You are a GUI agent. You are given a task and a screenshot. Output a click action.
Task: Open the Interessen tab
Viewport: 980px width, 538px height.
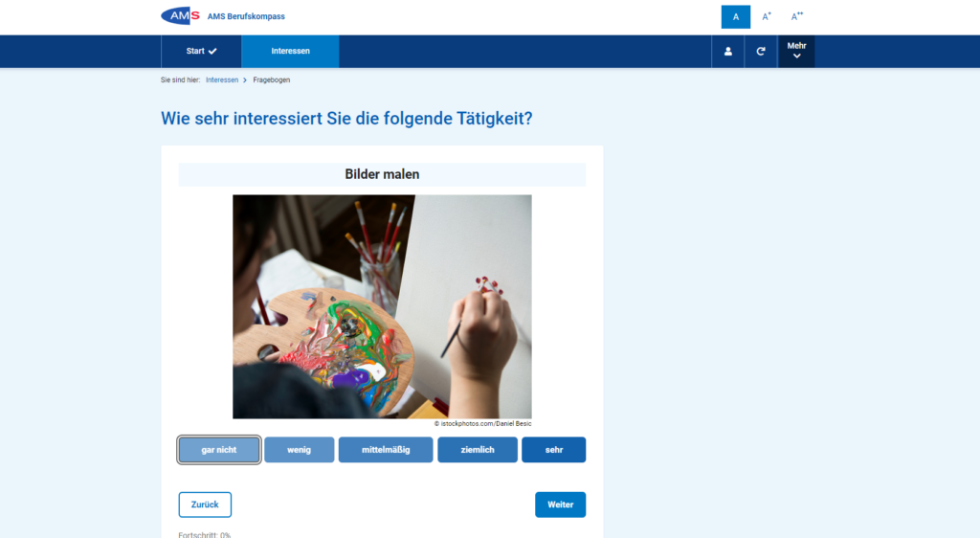click(290, 52)
